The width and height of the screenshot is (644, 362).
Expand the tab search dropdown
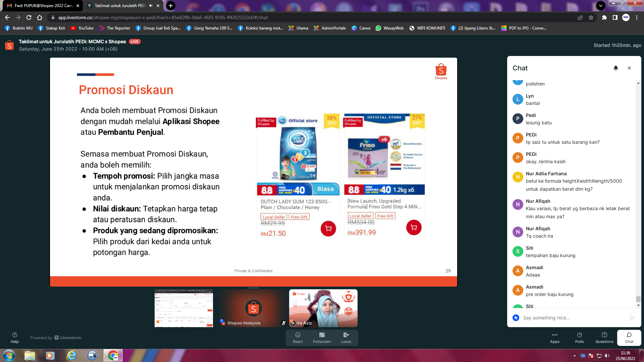coord(601,6)
